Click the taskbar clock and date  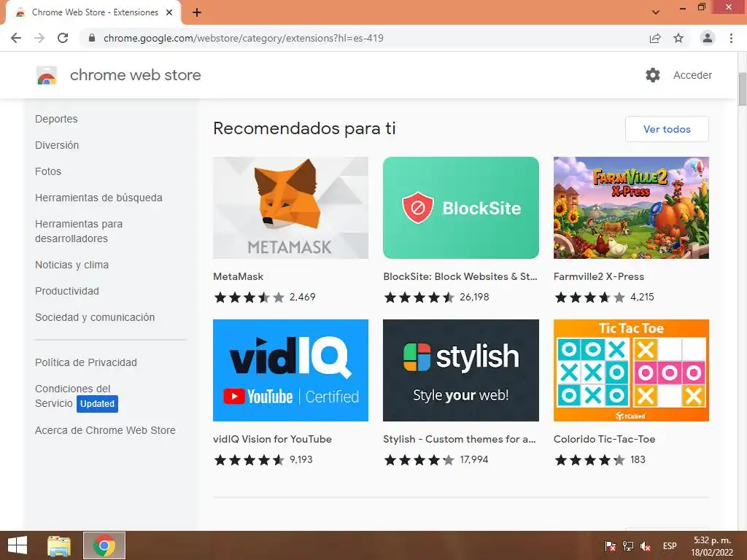point(712,546)
